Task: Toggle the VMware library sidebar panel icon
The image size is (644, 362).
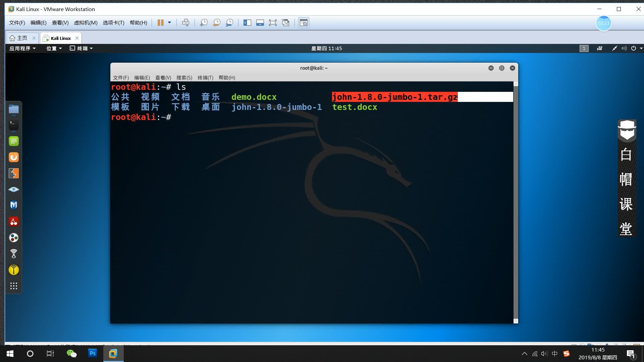Action: tap(247, 22)
